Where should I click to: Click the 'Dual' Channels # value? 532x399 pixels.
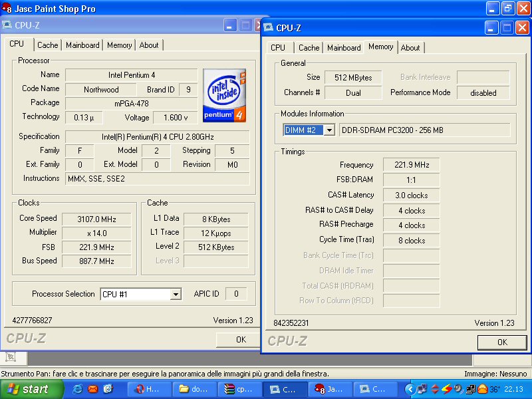(353, 93)
